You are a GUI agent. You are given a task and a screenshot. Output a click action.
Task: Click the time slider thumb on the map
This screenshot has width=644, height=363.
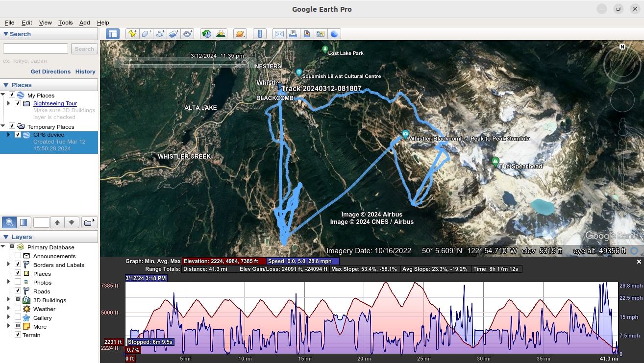click(x=245, y=63)
